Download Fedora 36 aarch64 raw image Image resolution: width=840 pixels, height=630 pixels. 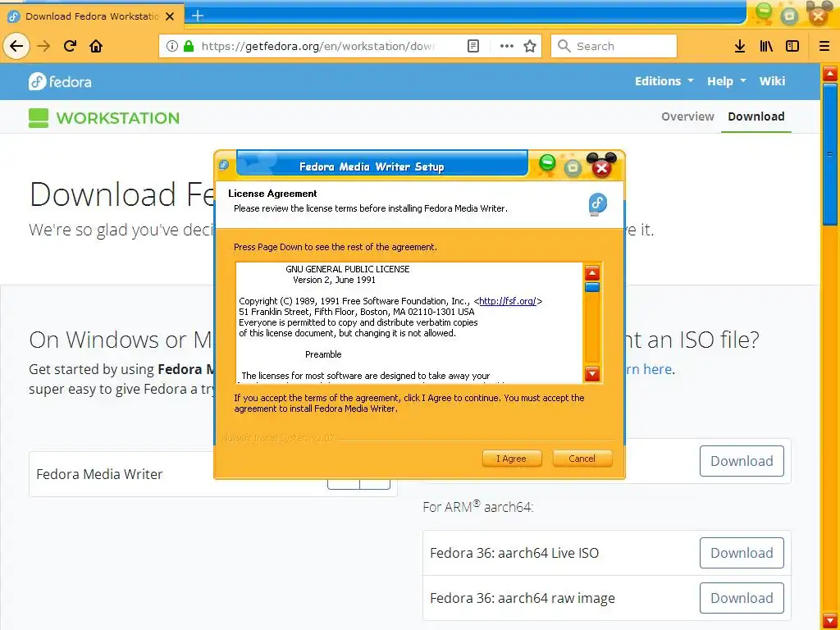coord(742,598)
